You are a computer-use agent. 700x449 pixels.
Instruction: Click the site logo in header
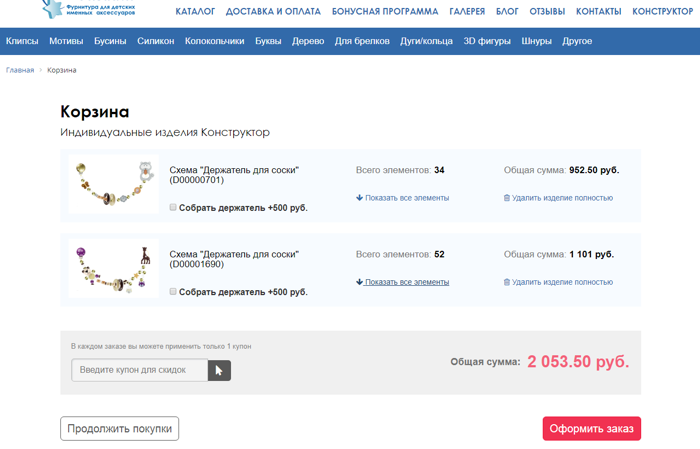[89, 10]
